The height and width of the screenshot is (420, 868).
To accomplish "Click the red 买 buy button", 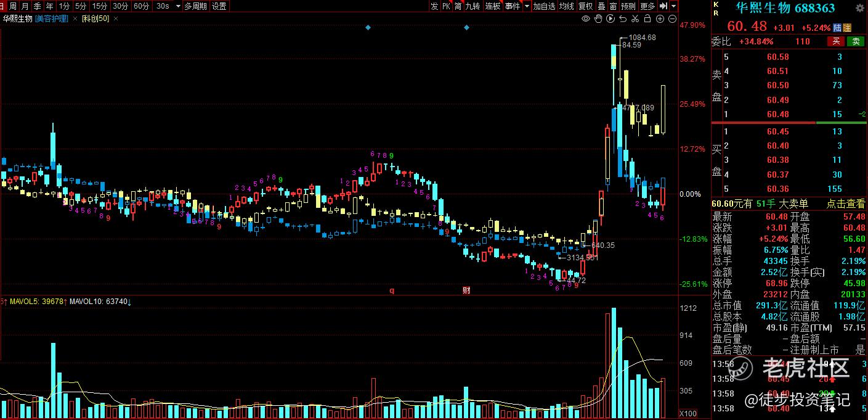I will [836, 41].
